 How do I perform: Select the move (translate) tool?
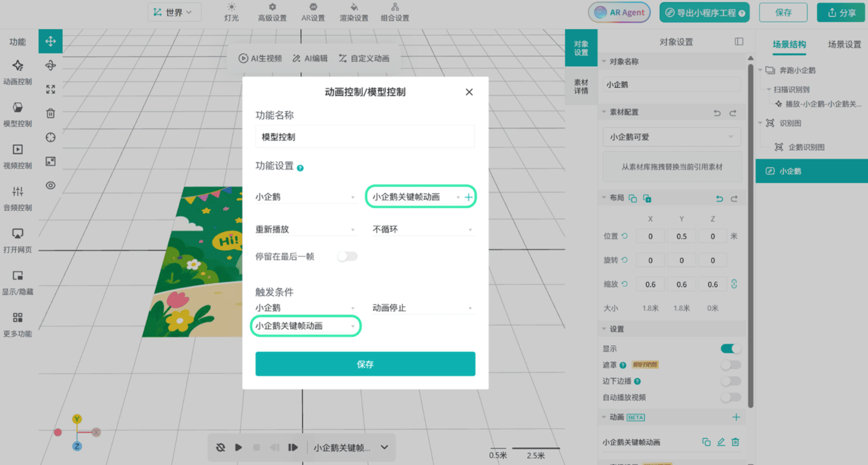(x=51, y=42)
